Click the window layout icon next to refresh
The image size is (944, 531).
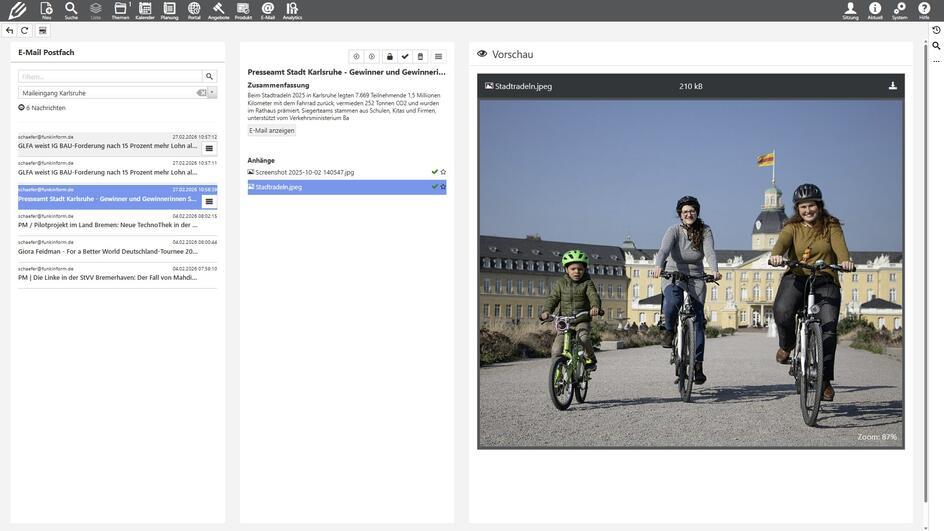click(43, 31)
